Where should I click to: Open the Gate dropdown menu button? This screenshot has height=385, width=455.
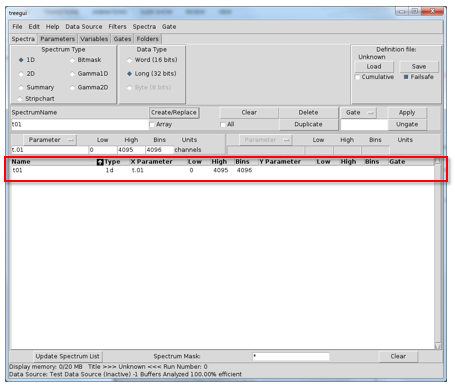tap(359, 113)
